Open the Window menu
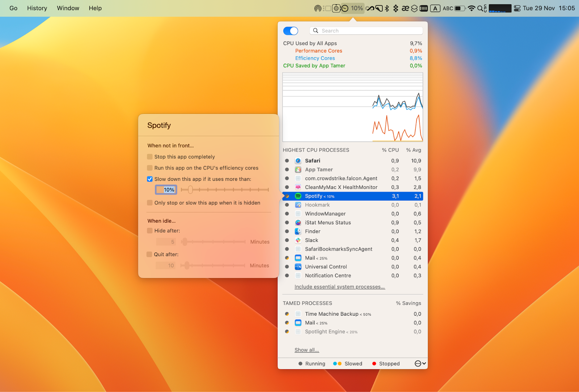Viewport: 579px width, 392px height. 68,8
